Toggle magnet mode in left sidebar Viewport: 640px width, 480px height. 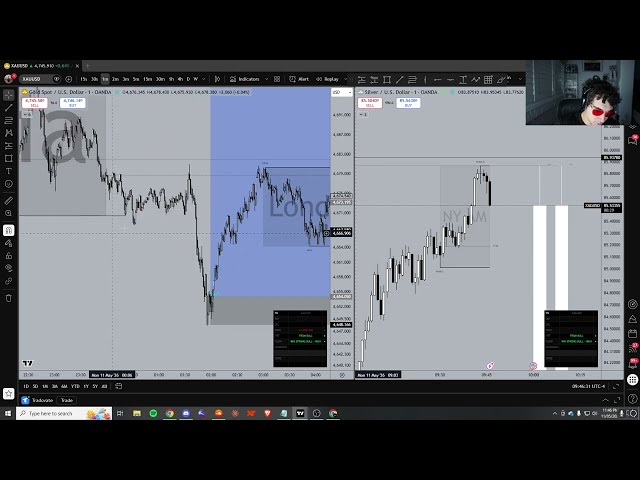tap(9, 230)
